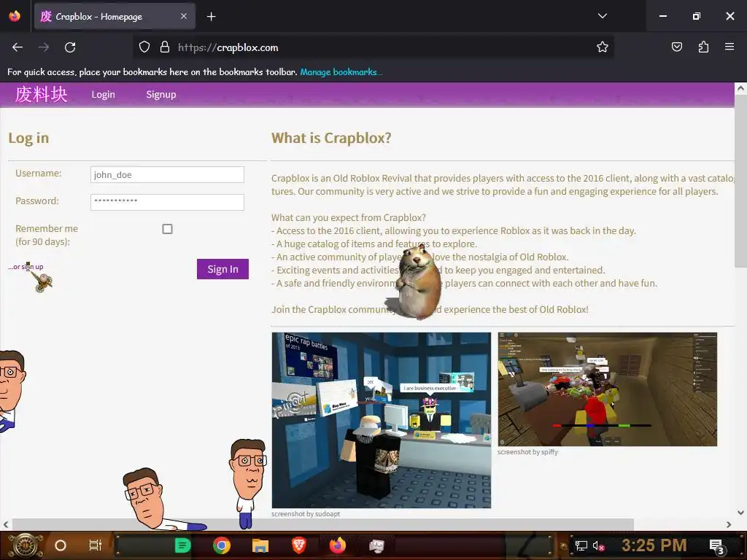Open Cortana circle on taskbar
747x560 pixels.
pos(61,545)
